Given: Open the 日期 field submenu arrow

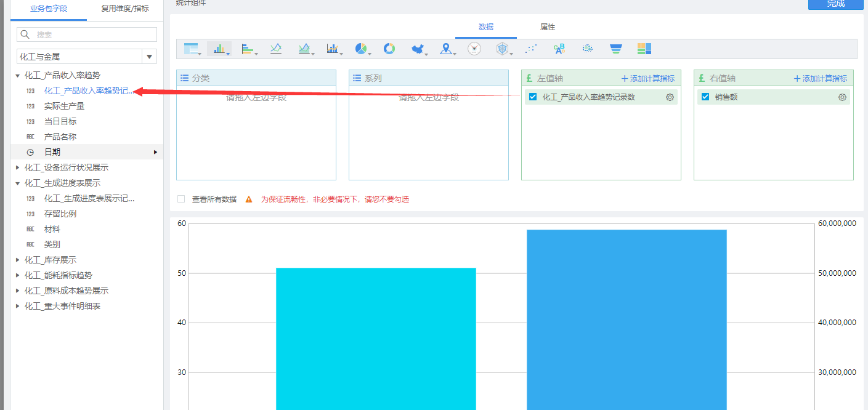Looking at the screenshot, I should click(155, 152).
